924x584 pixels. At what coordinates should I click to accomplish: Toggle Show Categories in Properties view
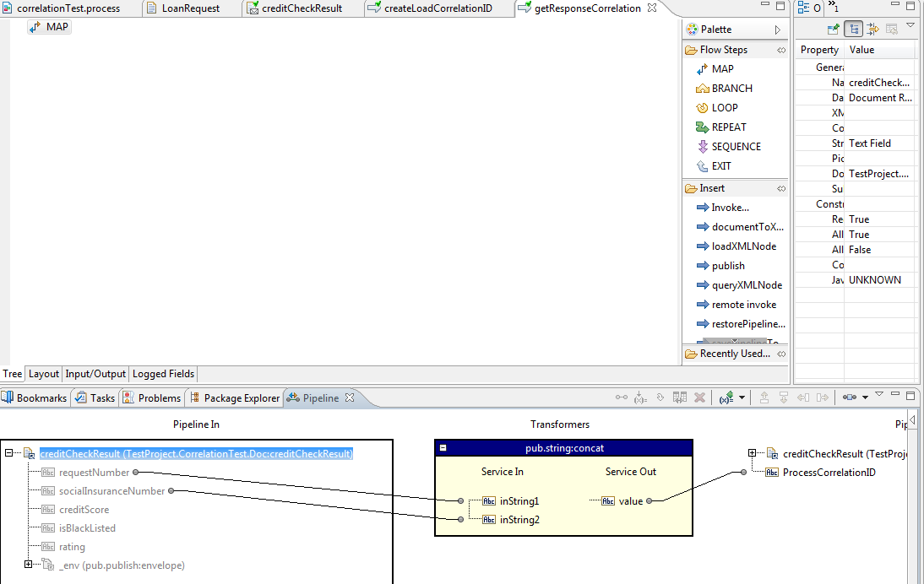pos(854,30)
